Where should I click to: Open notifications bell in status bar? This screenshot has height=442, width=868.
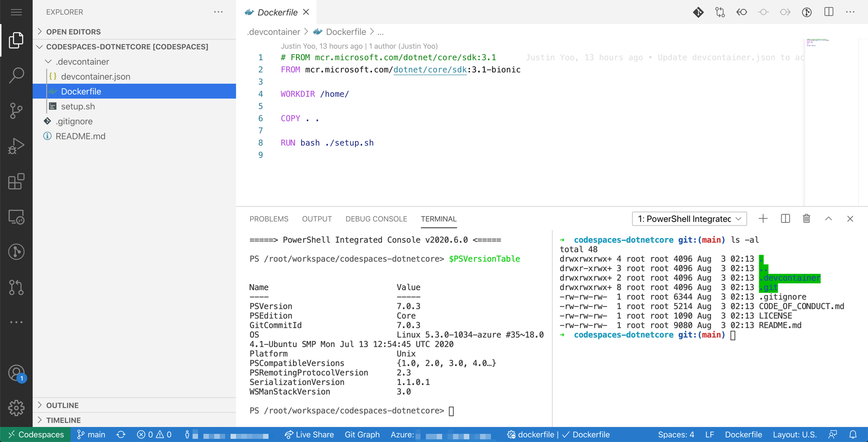853,435
